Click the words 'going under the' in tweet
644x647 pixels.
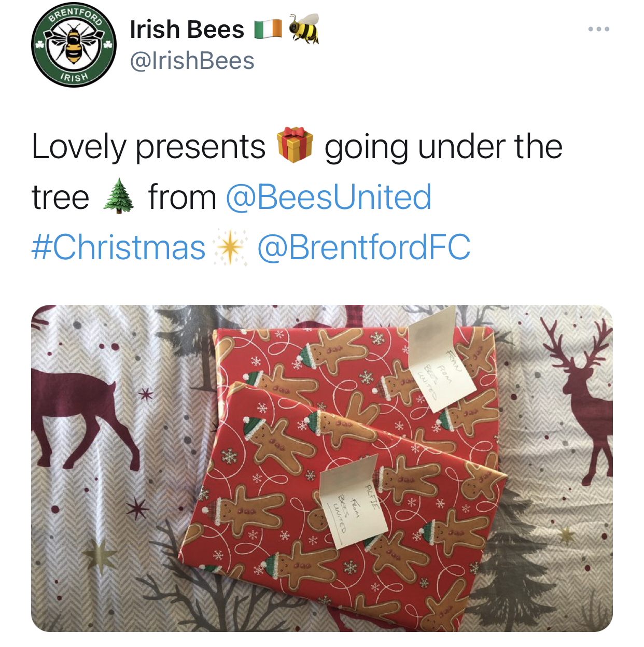444,147
